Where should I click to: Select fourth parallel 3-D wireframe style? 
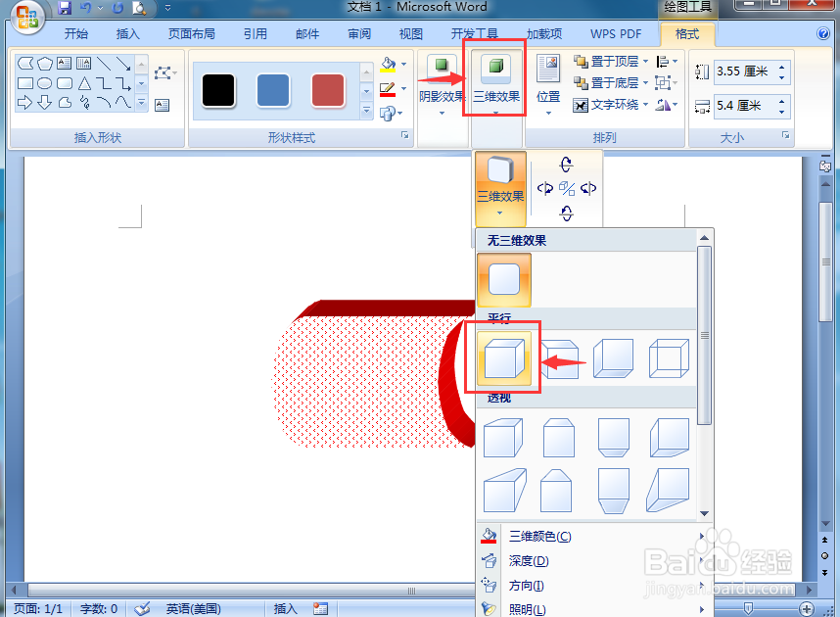(x=669, y=358)
